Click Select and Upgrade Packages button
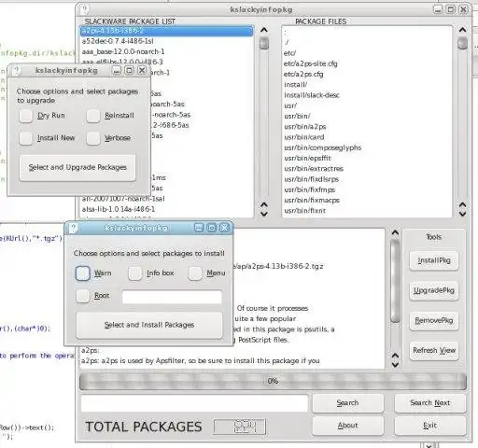Screen dimensions: 478x448 tap(77, 168)
